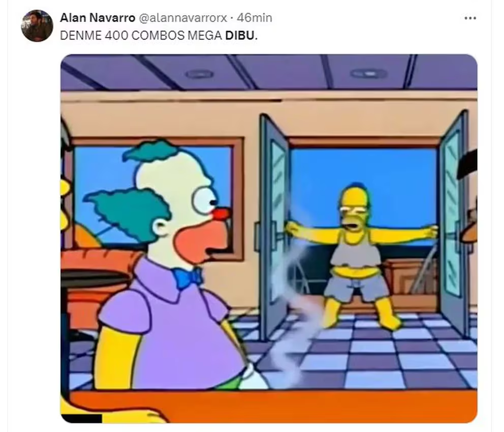The width and height of the screenshot is (504, 432).
Task: Open the 46min timestamp link
Action: pos(254,18)
